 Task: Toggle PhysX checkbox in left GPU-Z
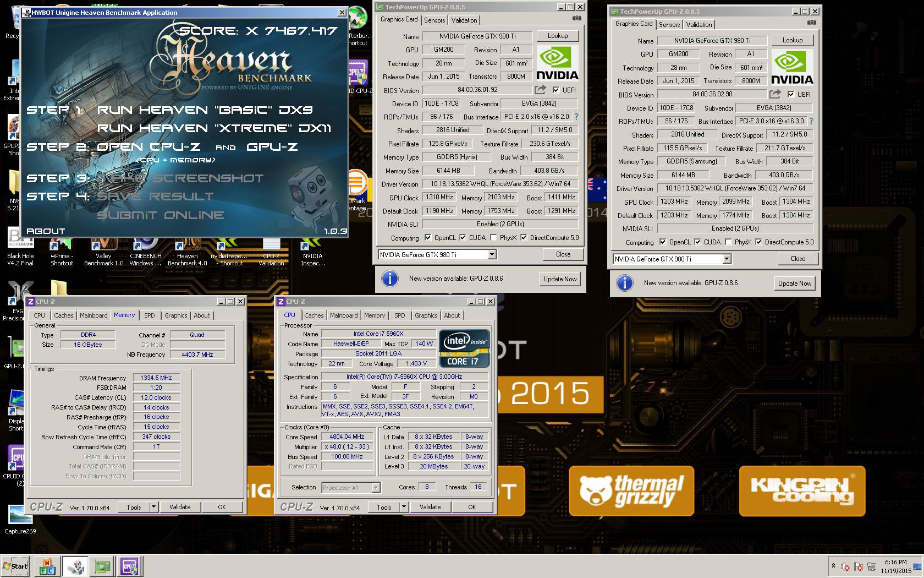point(493,238)
